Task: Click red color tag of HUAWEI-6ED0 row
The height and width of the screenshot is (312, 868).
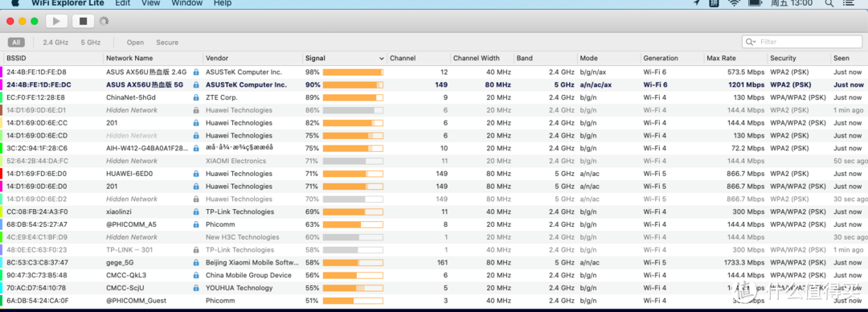Action: pyautogui.click(x=2, y=174)
